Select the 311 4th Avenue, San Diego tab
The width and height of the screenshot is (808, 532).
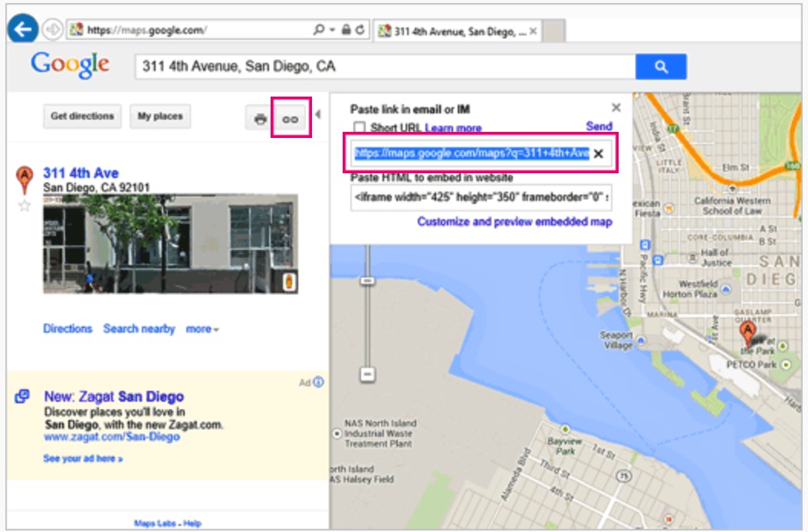[457, 31]
